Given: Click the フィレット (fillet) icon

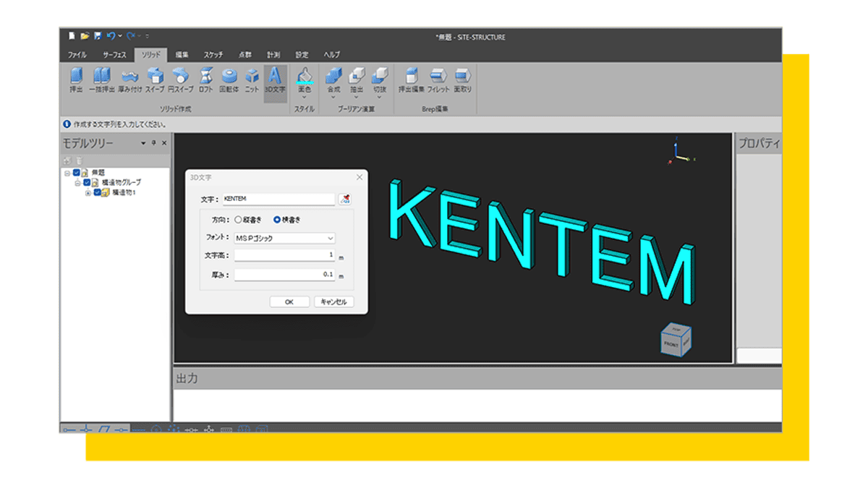Looking at the screenshot, I should (x=438, y=79).
